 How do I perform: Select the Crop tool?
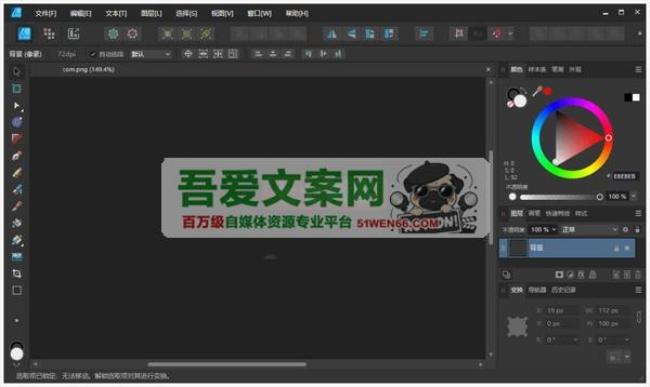click(17, 273)
